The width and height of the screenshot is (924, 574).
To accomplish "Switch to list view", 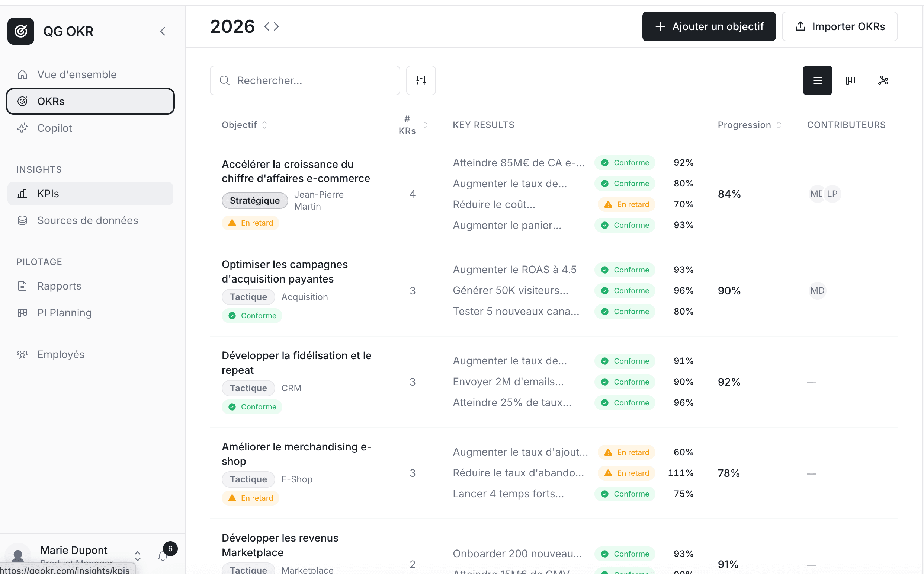I will [x=817, y=80].
